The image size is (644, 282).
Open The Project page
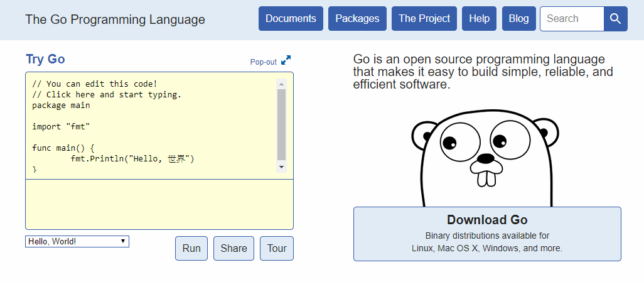point(424,19)
